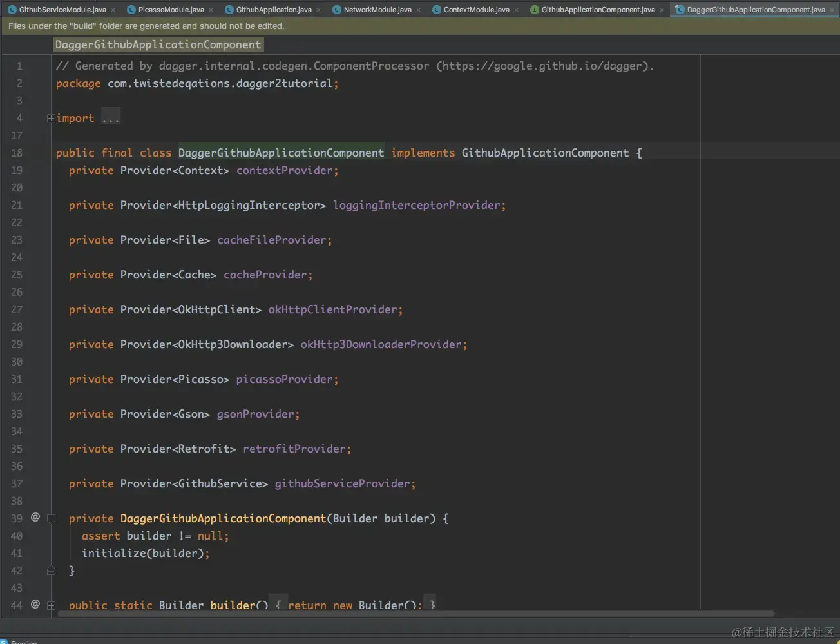Viewport: 840px width, 644px height.
Task: Collapse constructor end fold marker line 42
Action: [x=51, y=571]
